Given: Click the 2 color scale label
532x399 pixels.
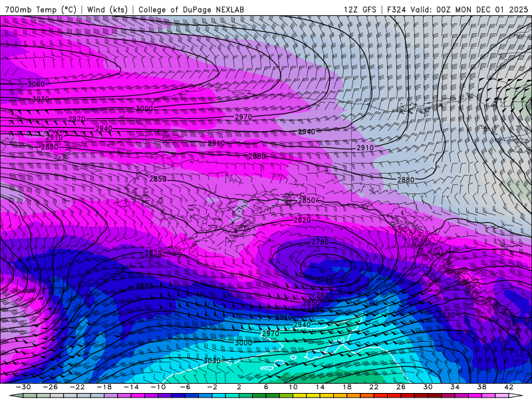Looking at the screenshot, I should click(239, 387).
